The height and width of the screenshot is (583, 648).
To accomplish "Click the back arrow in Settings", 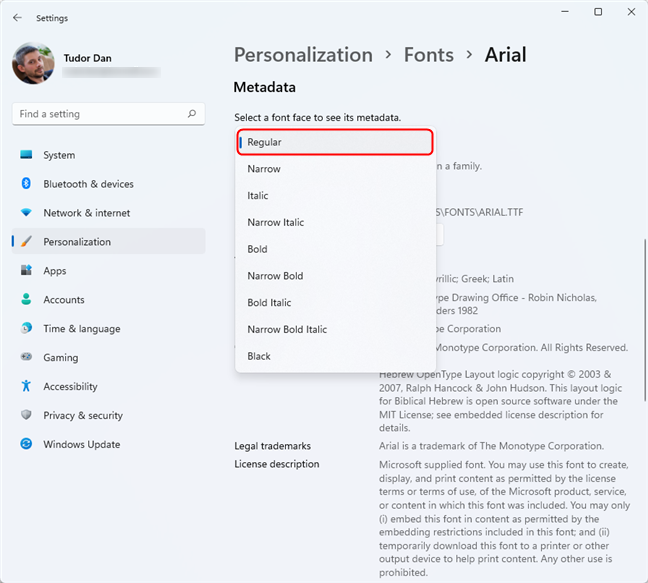I will coord(17,18).
